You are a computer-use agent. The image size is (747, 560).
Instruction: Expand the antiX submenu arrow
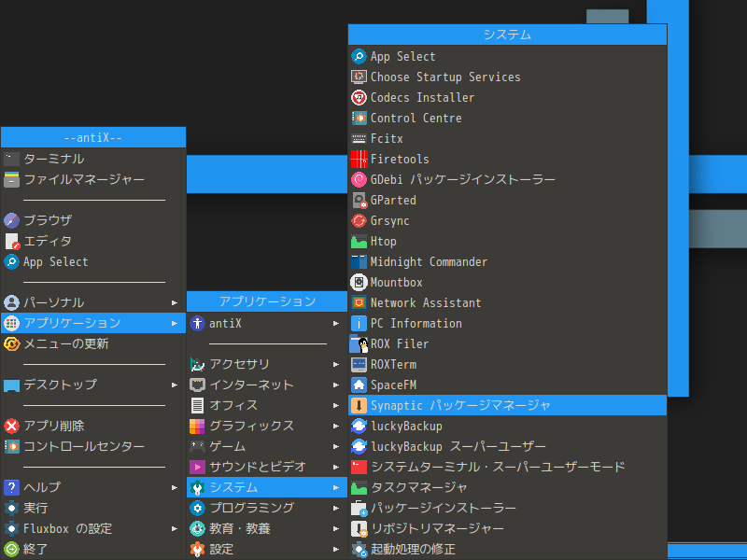(336, 323)
